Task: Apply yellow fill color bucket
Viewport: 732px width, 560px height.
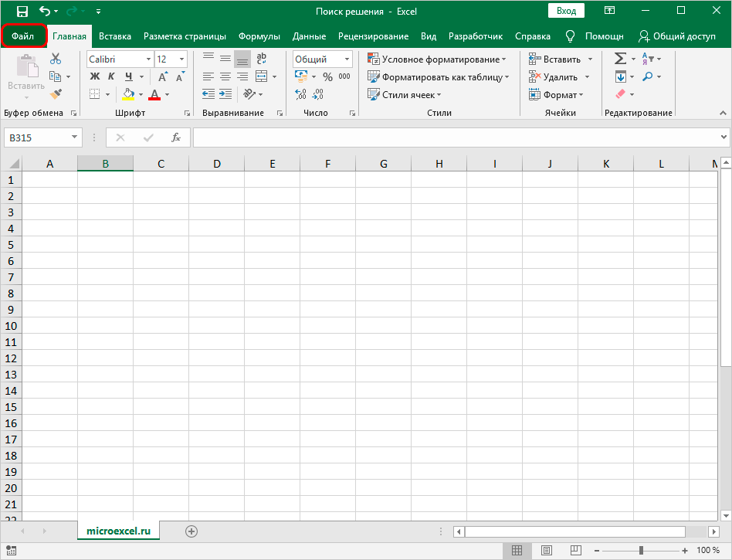Action: pos(128,94)
